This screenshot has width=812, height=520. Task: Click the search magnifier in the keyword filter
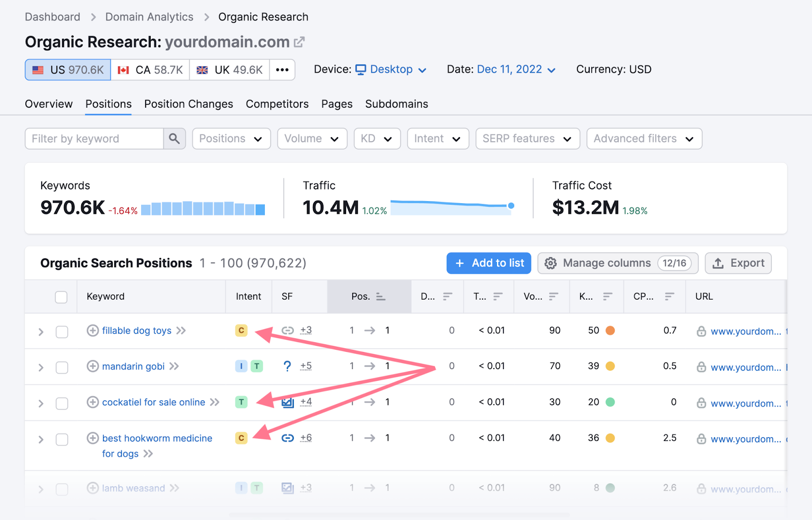point(174,138)
